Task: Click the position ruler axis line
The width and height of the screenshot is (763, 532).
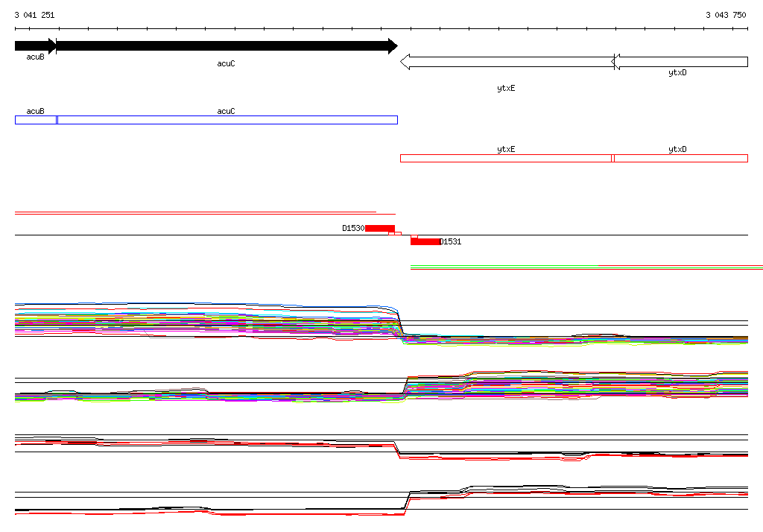Action: (x=381, y=29)
